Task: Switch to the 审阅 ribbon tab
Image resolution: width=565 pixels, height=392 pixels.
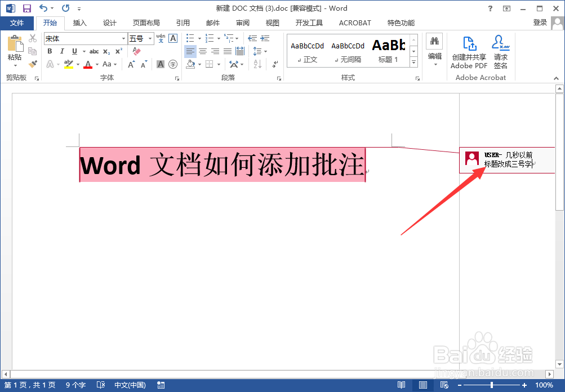Action: coord(242,23)
